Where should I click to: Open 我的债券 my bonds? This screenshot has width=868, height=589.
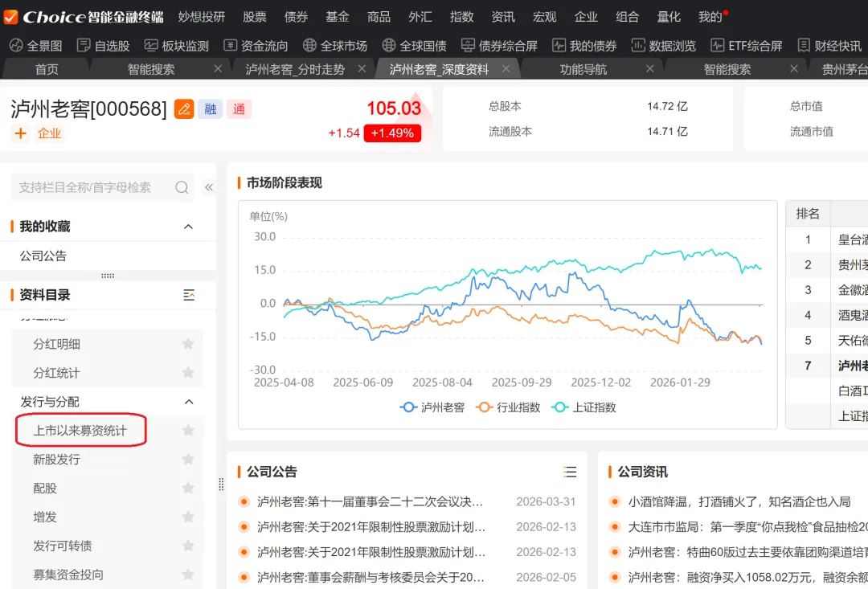(x=584, y=46)
